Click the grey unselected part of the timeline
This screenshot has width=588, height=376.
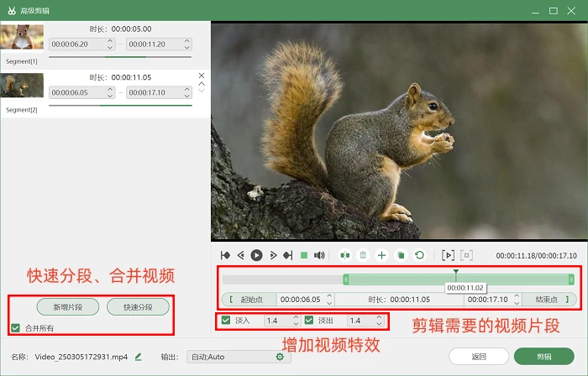[x=283, y=279]
